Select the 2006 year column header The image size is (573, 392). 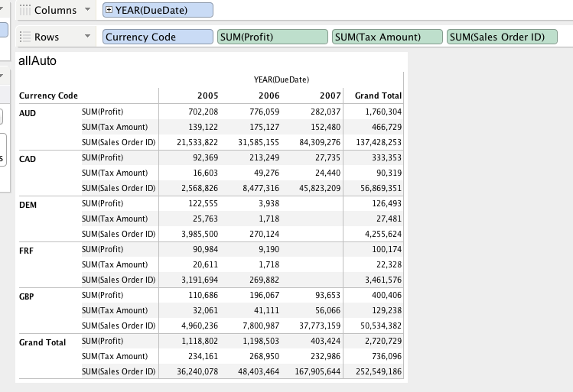coord(269,96)
